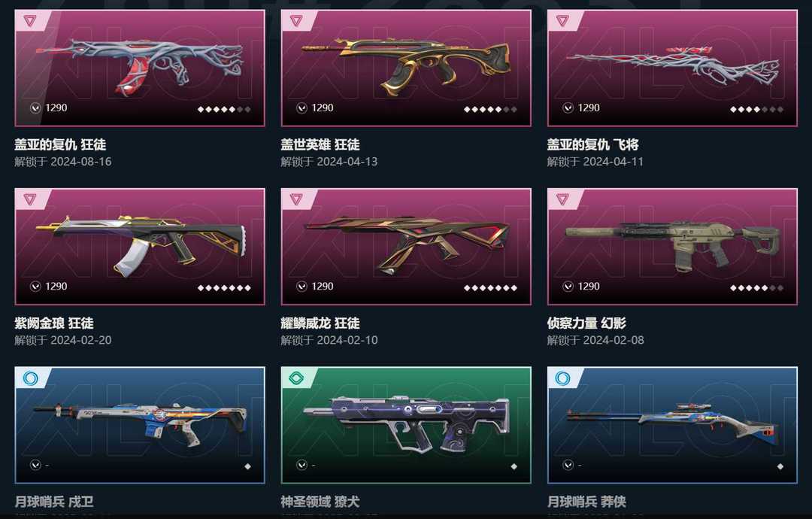Click the VP currency icon on 神圣领域 獠犬 card
The image size is (812, 519).
(x=301, y=465)
